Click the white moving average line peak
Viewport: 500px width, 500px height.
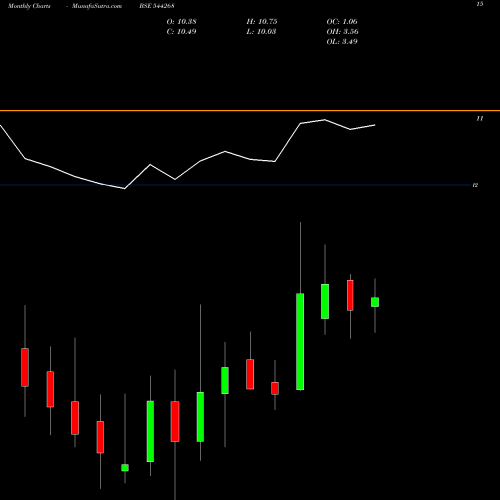point(325,120)
